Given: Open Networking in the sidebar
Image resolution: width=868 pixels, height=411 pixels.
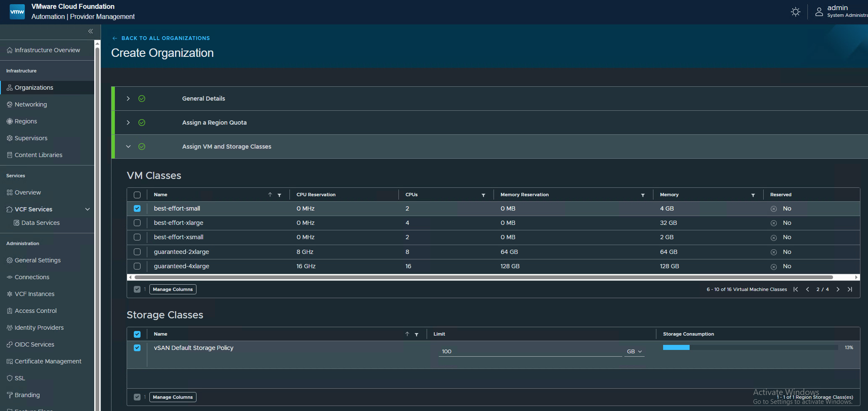Looking at the screenshot, I should pos(47,104).
